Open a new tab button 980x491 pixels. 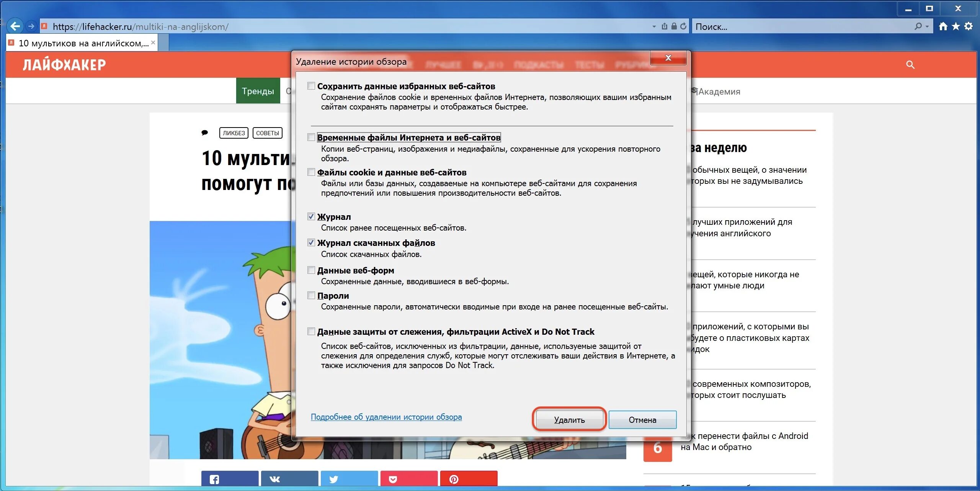(x=163, y=43)
